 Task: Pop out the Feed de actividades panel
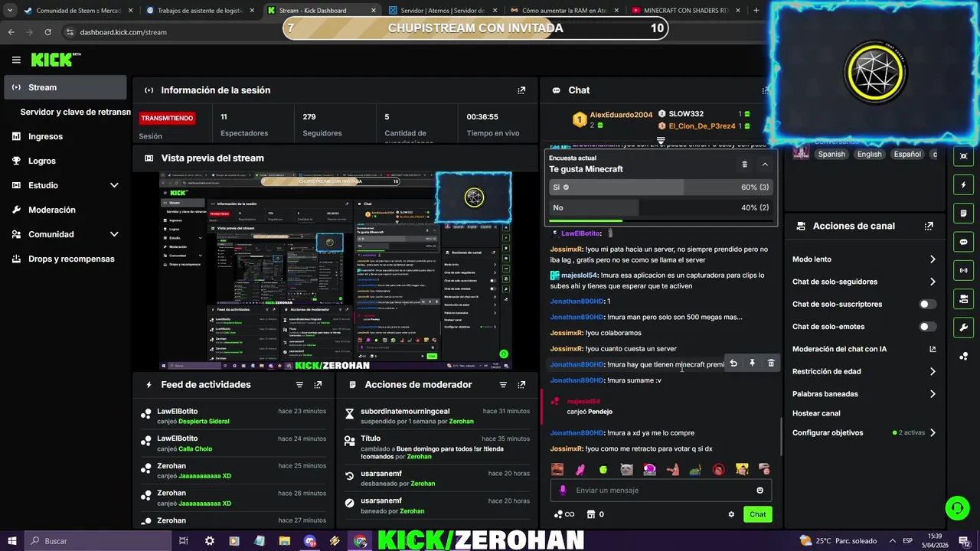(318, 385)
